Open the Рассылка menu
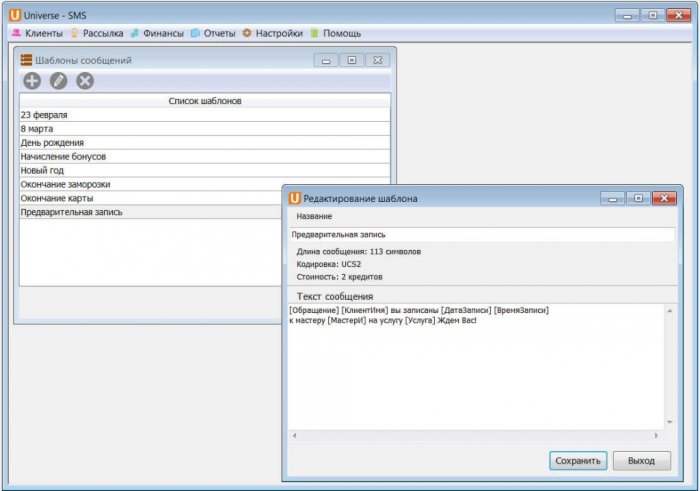 pyautogui.click(x=97, y=33)
